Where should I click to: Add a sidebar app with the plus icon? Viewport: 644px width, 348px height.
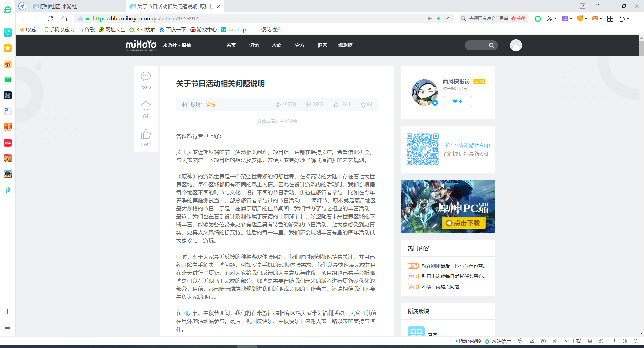pyautogui.click(x=7, y=311)
